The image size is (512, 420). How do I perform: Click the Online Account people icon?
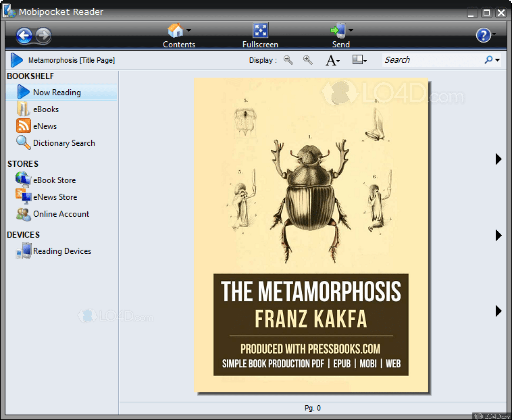23,214
